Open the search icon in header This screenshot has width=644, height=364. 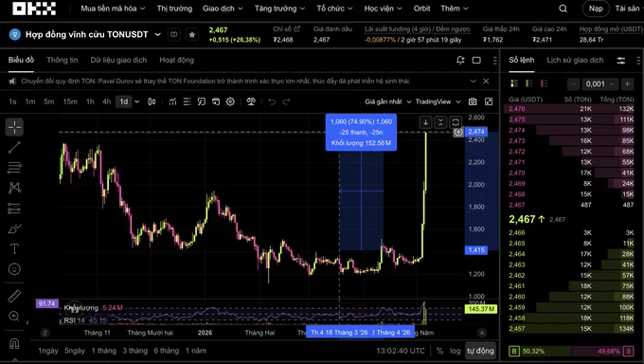click(563, 9)
